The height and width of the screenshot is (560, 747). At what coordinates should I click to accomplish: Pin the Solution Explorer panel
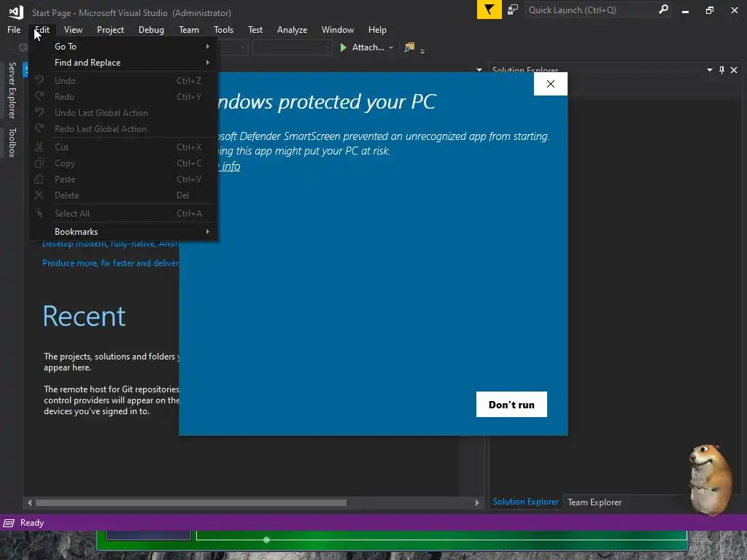[x=721, y=70]
